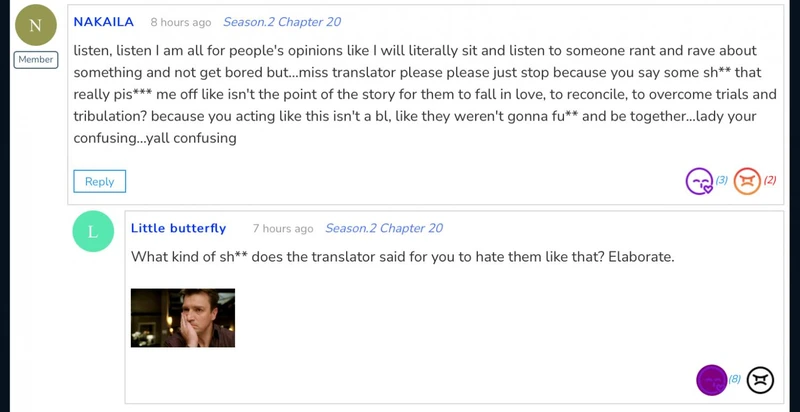Open NAKAILA's profile from the username

(x=103, y=22)
